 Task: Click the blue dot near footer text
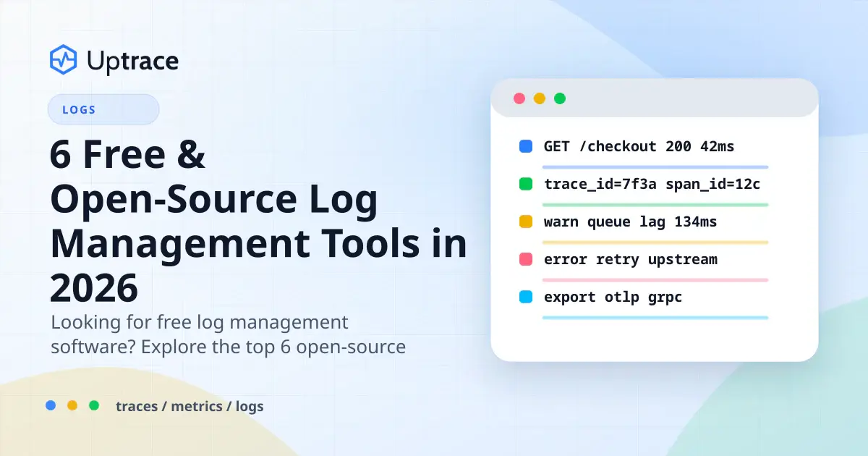click(51, 405)
